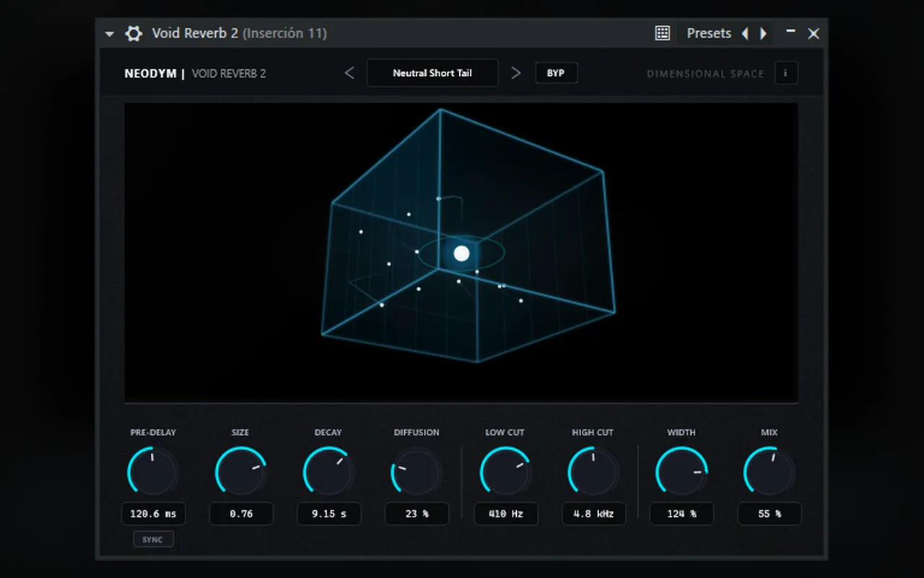This screenshot has height=578, width=924.
Task: Click the Mix knob
Action: click(x=770, y=472)
